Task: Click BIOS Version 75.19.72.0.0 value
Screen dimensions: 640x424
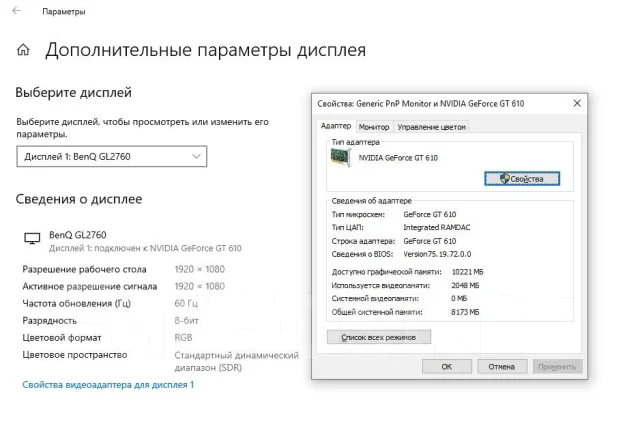Action: coord(437,254)
